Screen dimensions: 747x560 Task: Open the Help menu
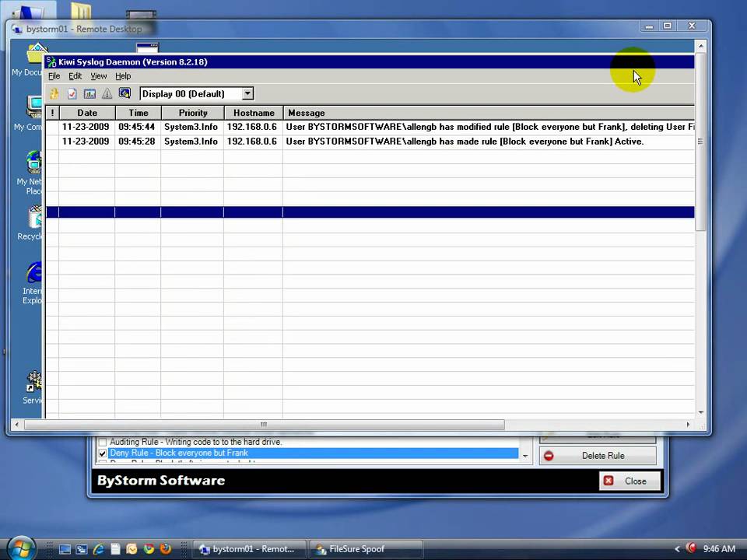(123, 76)
